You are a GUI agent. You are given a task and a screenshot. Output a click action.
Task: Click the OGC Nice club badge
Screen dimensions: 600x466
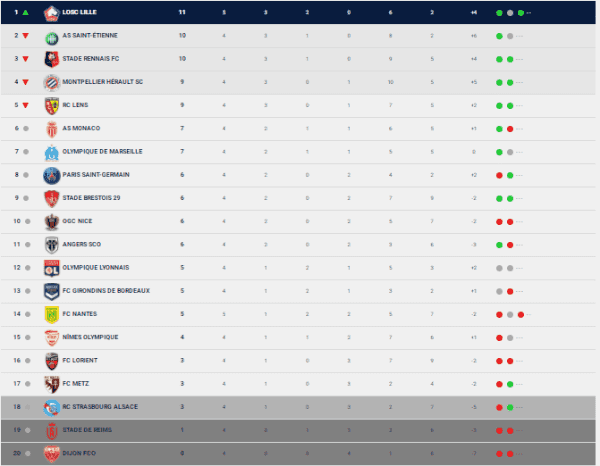pyautogui.click(x=52, y=221)
